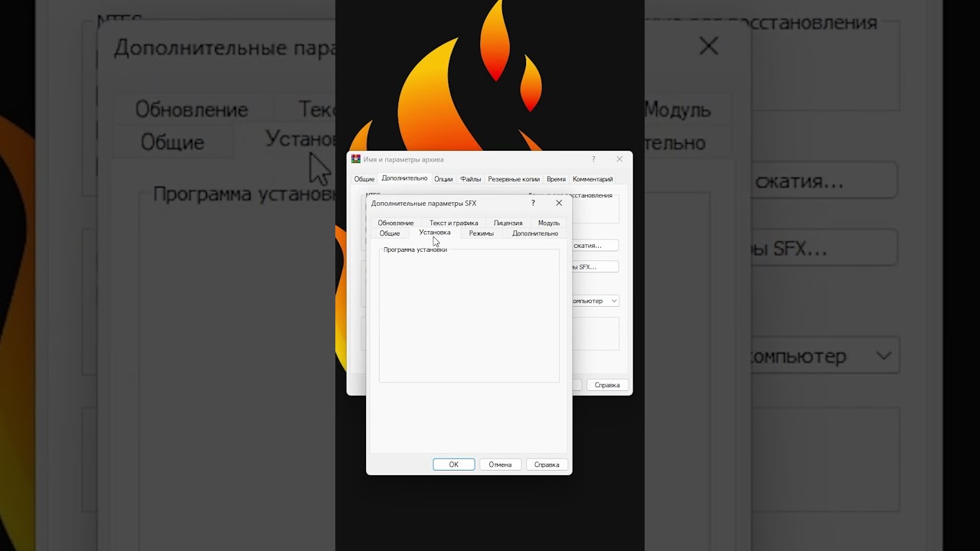
Task: Switch to the Время tab
Action: (556, 179)
